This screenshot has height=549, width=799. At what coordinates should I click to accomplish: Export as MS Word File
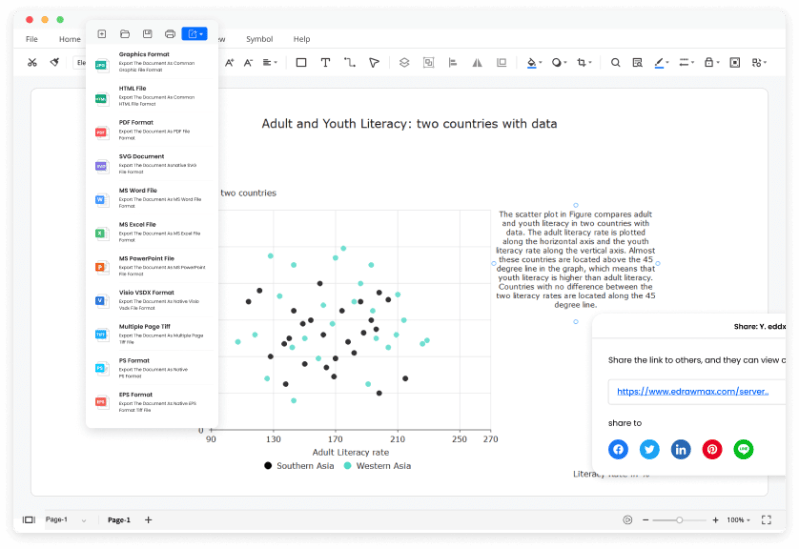[x=152, y=198]
